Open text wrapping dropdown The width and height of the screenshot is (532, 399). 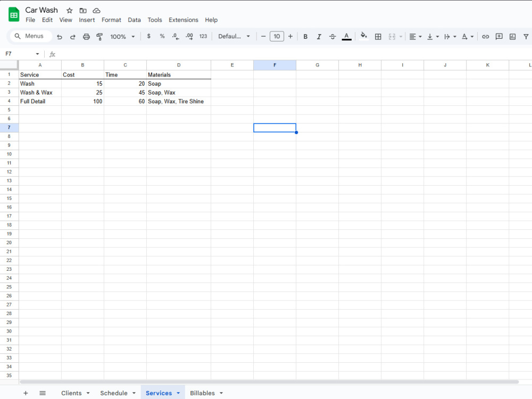tap(450, 37)
